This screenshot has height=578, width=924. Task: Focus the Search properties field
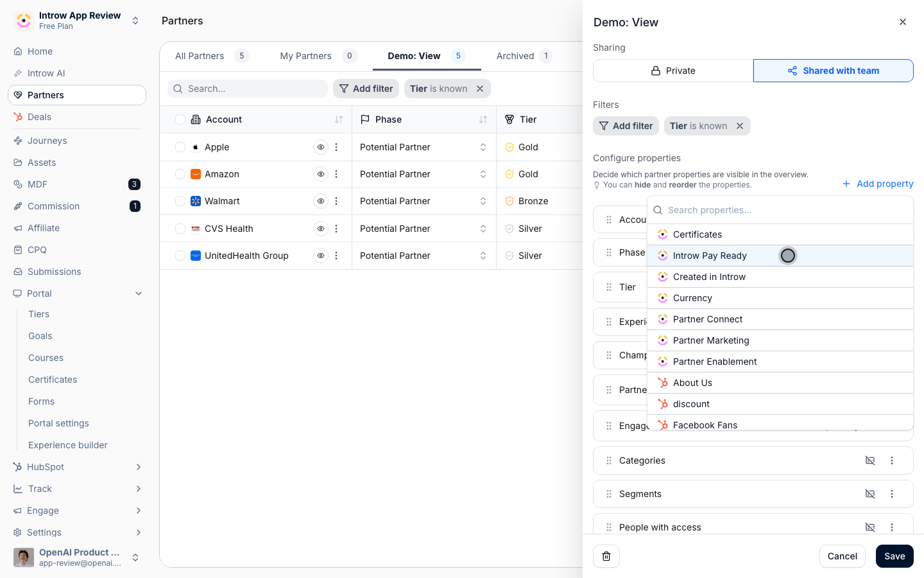tap(780, 210)
